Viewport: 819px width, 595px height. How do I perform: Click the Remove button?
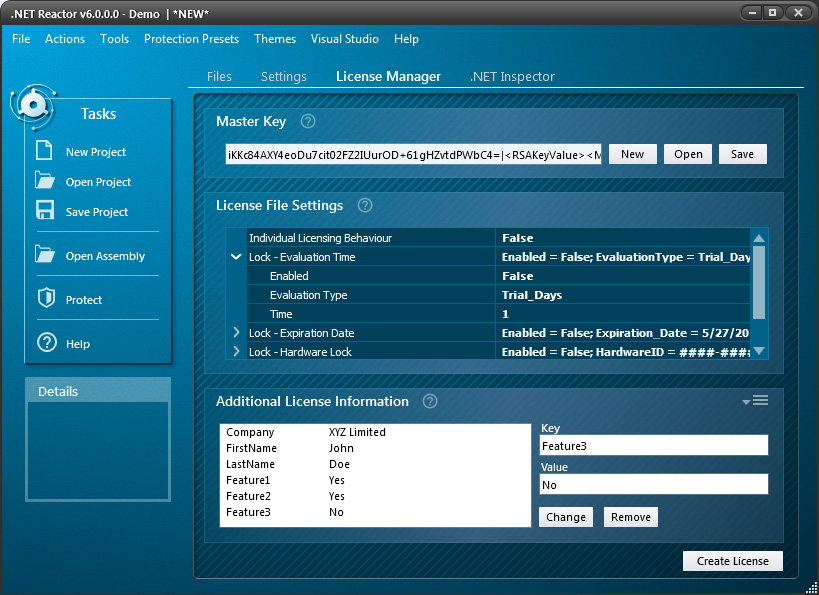tap(630, 517)
